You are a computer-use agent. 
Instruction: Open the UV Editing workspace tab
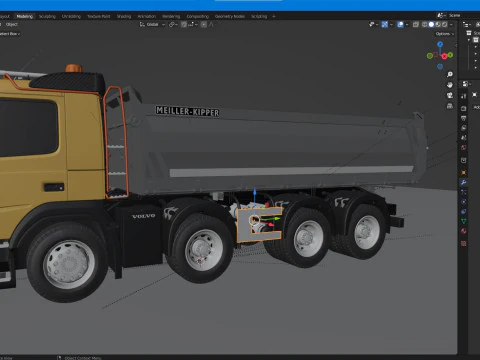tap(71, 16)
